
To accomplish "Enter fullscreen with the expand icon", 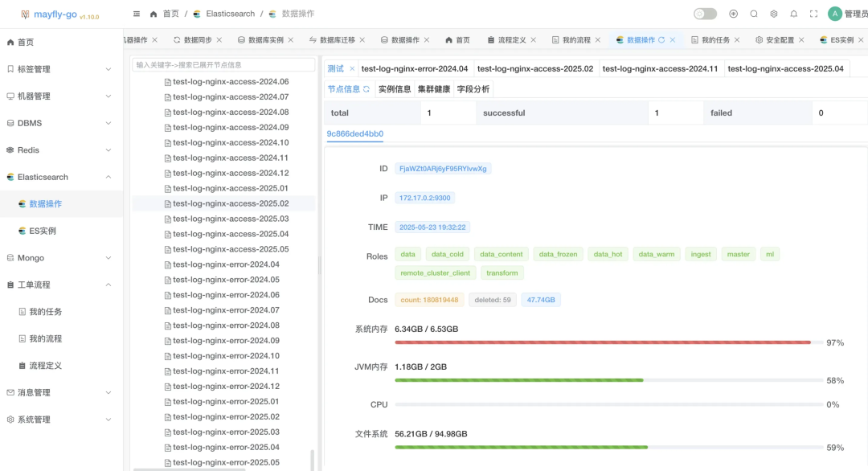I will 813,14.
